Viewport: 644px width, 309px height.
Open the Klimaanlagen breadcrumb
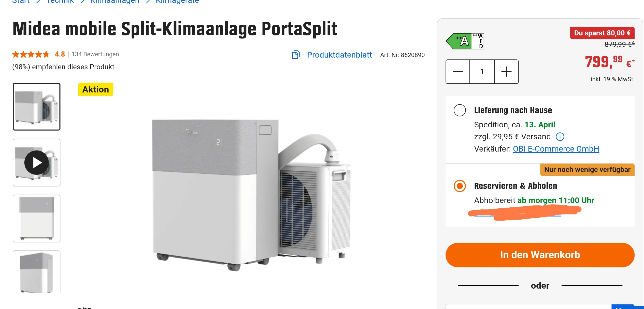pyautogui.click(x=115, y=2)
